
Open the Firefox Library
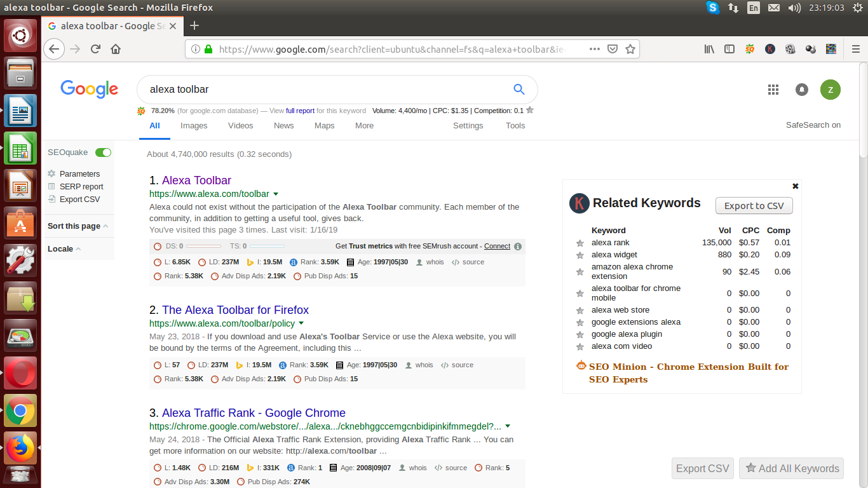[x=710, y=49]
